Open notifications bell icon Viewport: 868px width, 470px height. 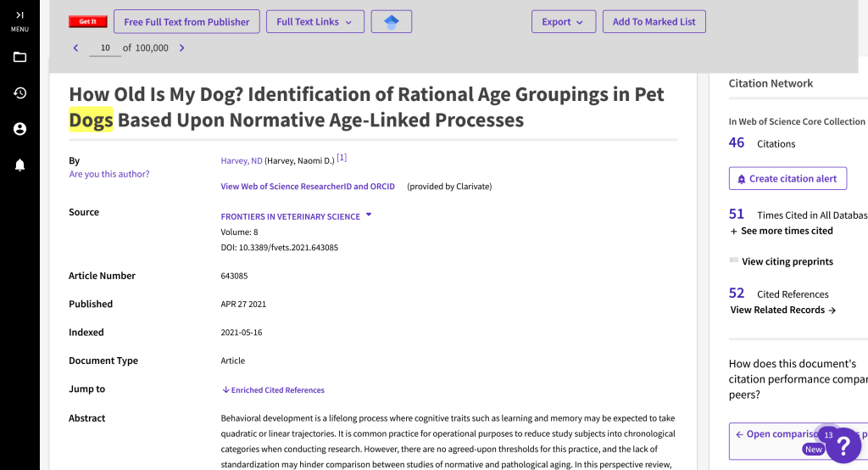point(20,165)
